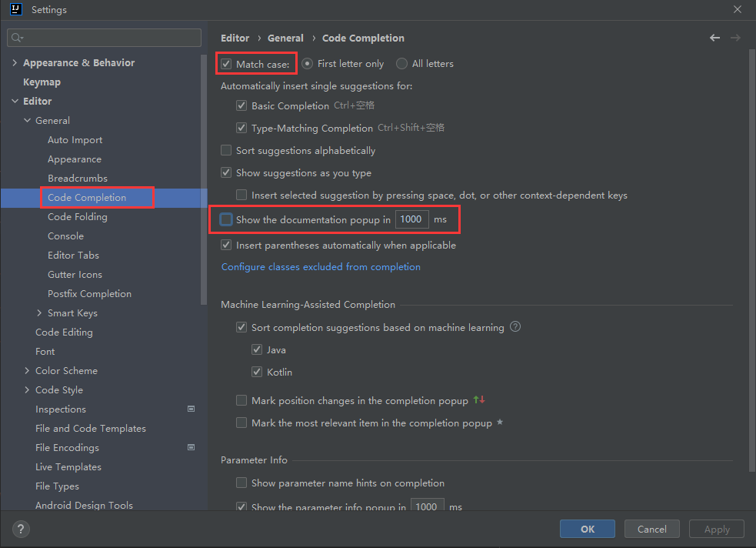Enable Show parameter name hints on completion
The width and height of the screenshot is (756, 548).
[241, 483]
